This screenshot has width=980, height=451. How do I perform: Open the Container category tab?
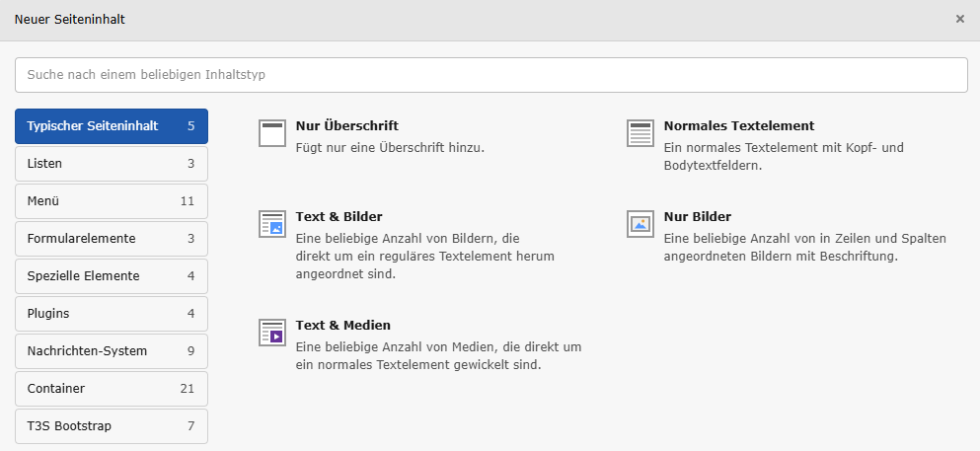[112, 389]
